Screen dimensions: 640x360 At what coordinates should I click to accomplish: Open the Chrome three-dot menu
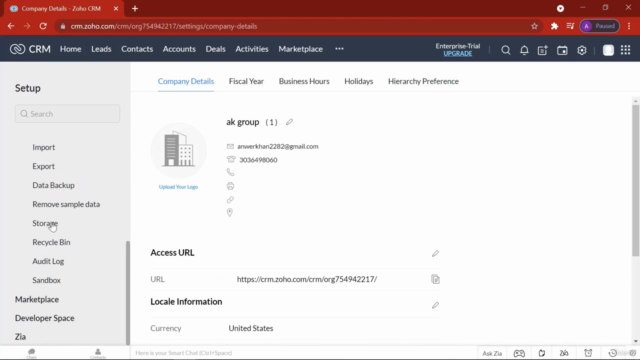[629, 26]
